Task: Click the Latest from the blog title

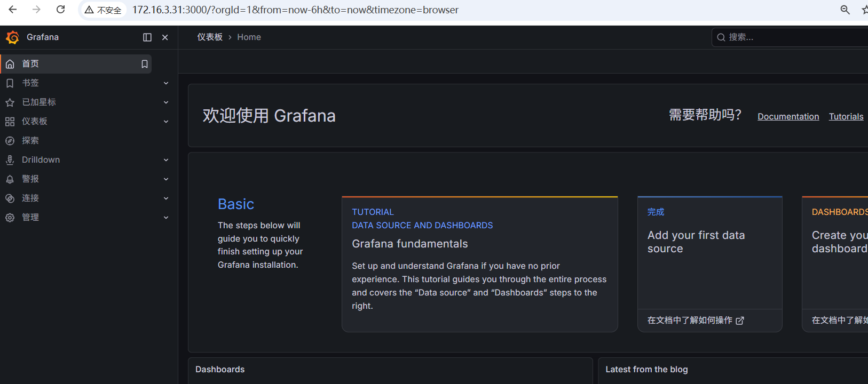Action: tap(646, 370)
